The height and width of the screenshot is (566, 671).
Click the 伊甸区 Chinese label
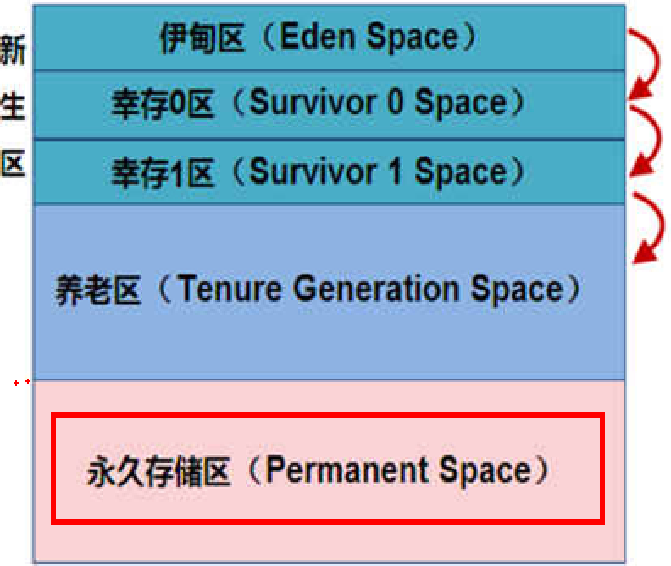[202, 38]
